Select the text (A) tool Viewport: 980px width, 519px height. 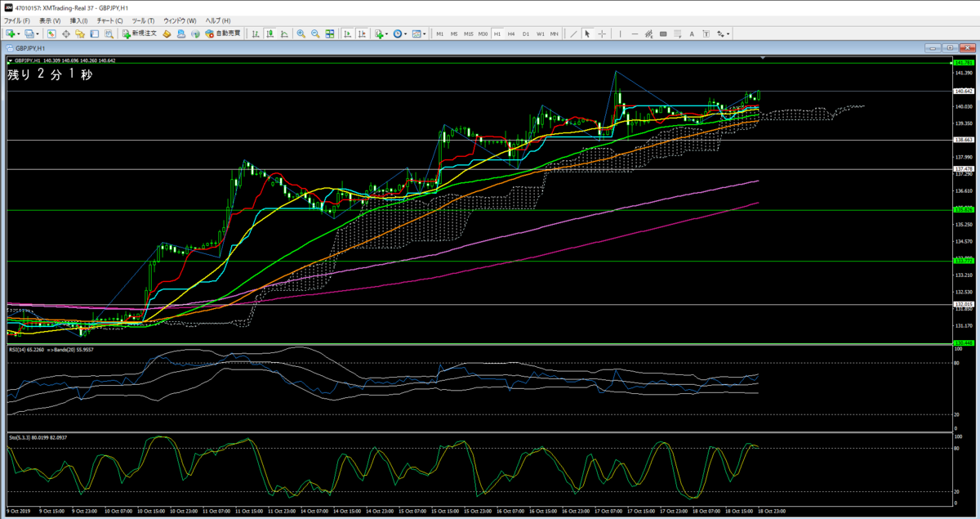coord(692,34)
